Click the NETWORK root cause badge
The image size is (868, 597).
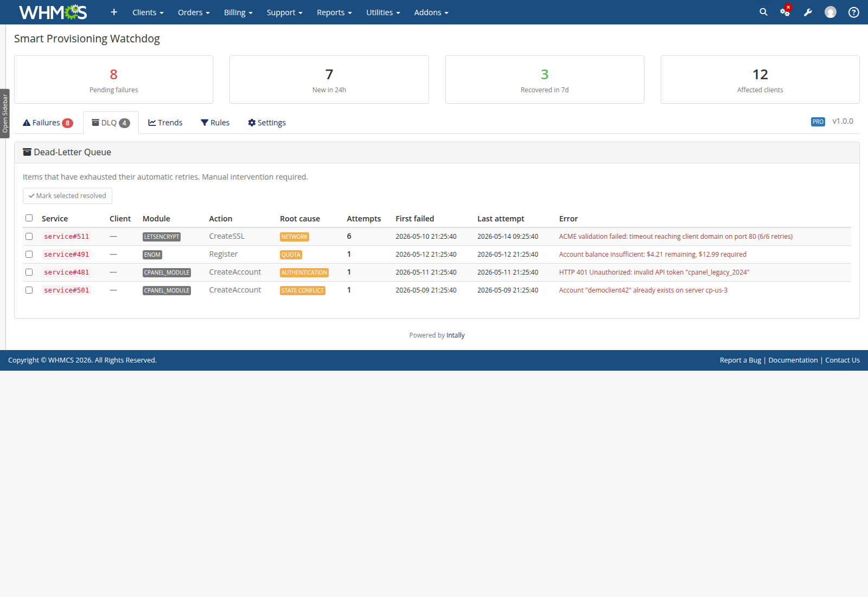point(295,237)
